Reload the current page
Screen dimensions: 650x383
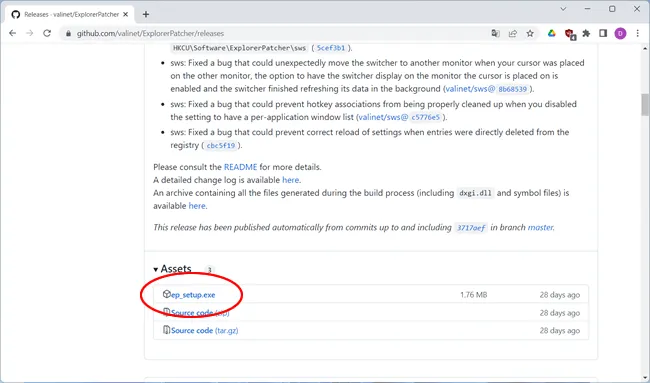pyautogui.click(x=47, y=33)
